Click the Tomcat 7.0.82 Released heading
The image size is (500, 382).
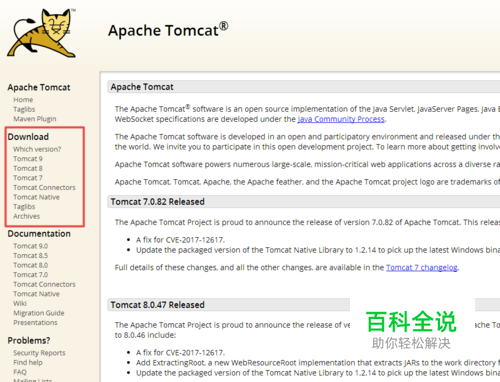(157, 202)
